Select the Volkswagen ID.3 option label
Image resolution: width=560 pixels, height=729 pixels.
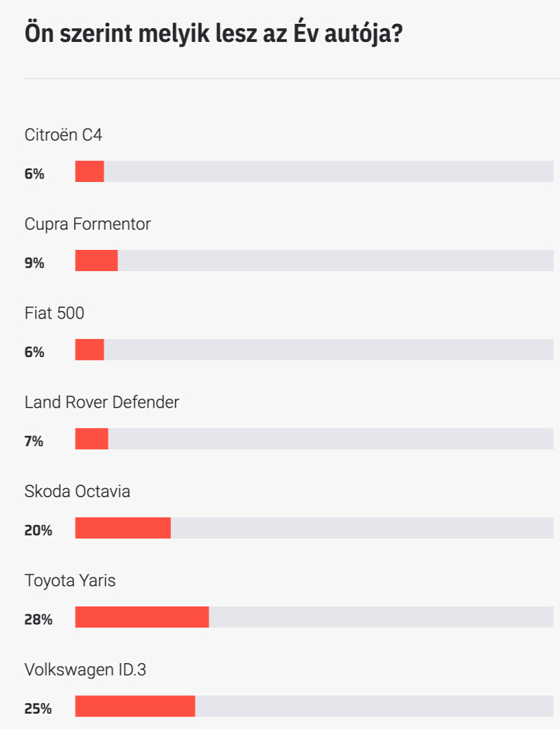(x=85, y=670)
